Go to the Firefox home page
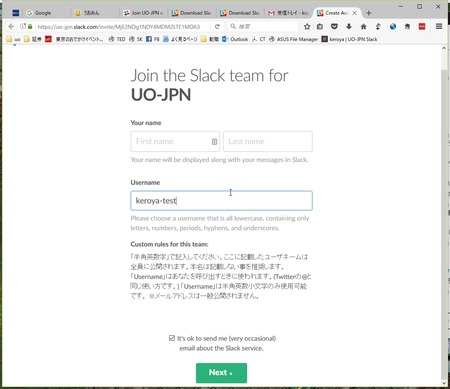The width and height of the screenshot is (450, 389). point(364,27)
